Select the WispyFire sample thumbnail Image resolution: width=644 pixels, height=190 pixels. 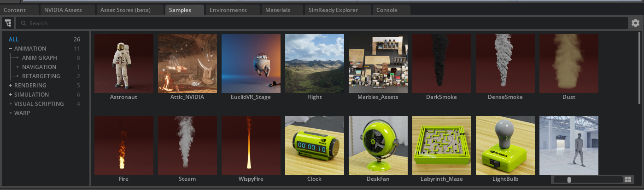tap(251, 145)
